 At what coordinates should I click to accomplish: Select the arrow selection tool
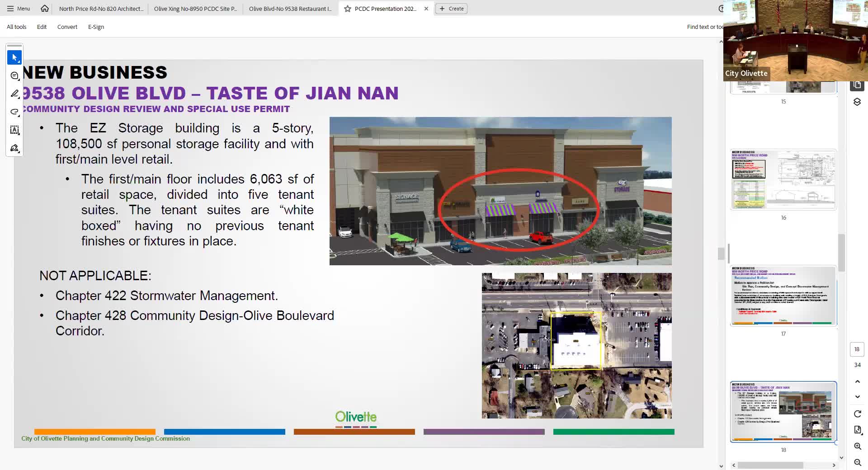(x=14, y=57)
